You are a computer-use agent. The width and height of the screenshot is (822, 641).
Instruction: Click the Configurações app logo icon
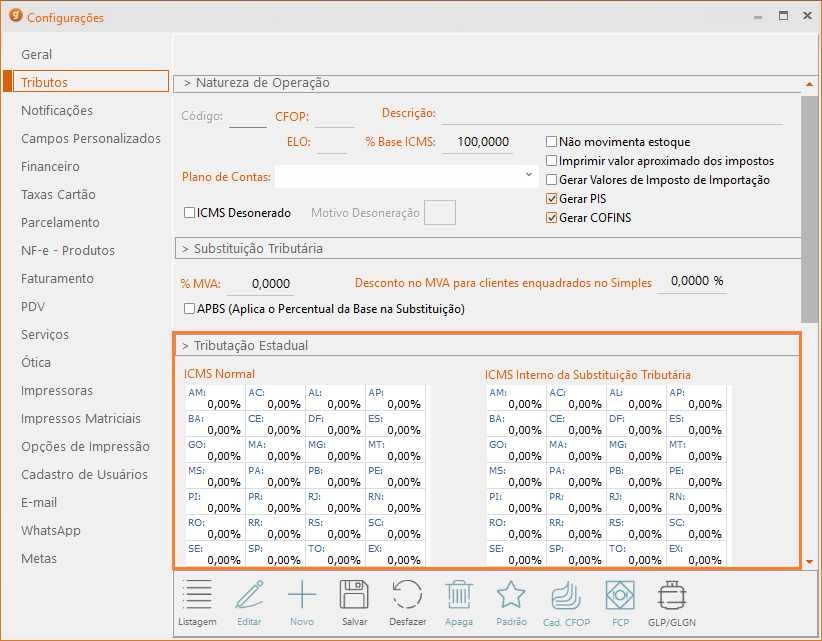(16, 16)
